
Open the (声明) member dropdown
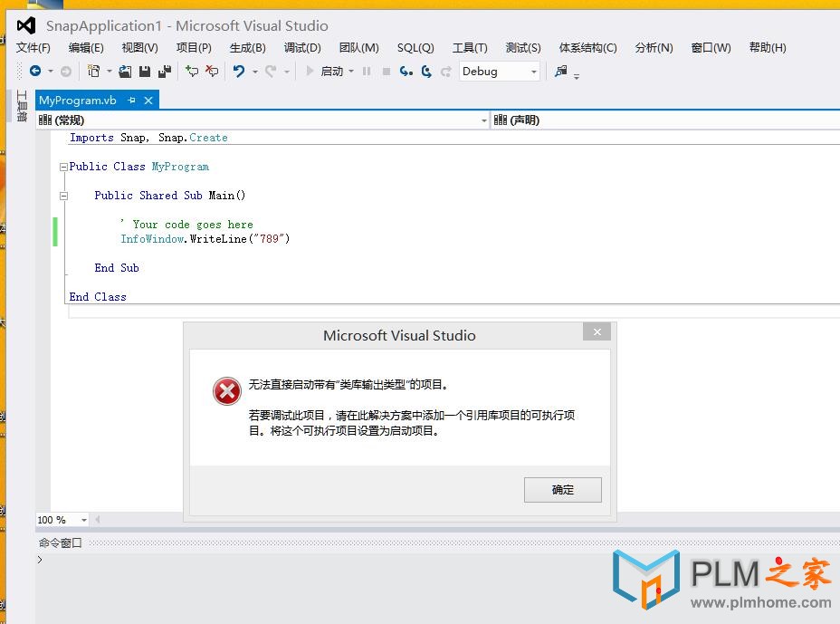[x=665, y=120]
